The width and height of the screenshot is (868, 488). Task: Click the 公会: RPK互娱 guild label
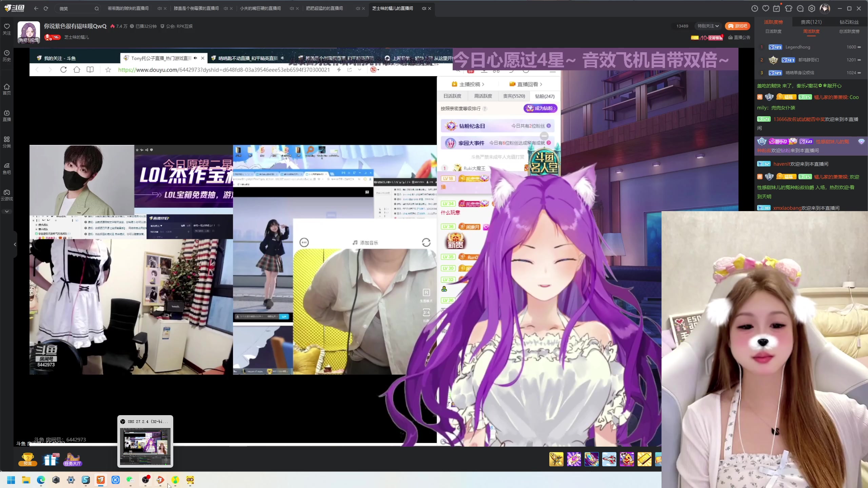[x=176, y=26]
